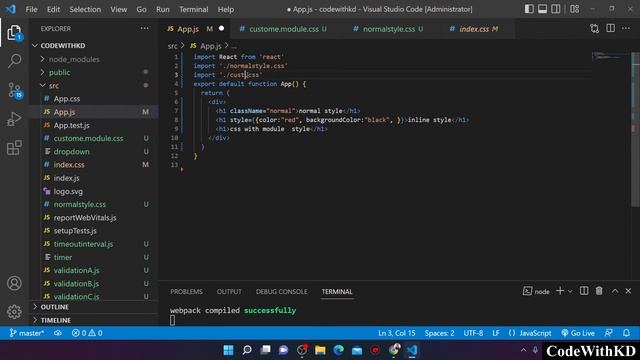Open File Explorer from taskbar
The image size is (640, 360).
[x=320, y=350]
